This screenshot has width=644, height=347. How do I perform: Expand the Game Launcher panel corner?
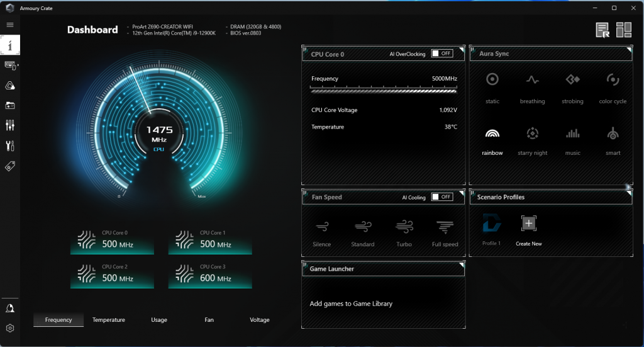pyautogui.click(x=461, y=265)
